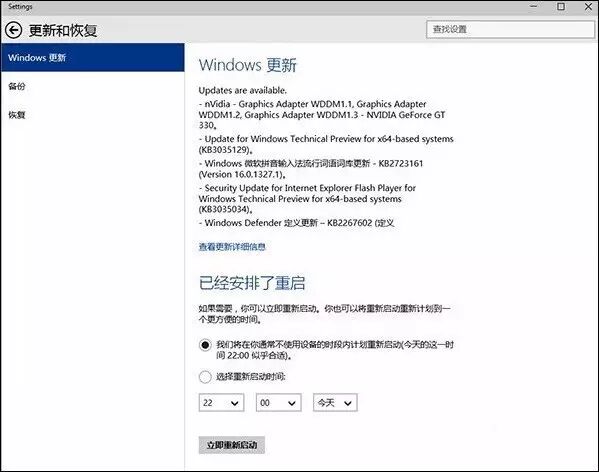Viewport: 599px width, 472px height.
Task: Expand the hour dropdown showing 22
Action: (221, 402)
